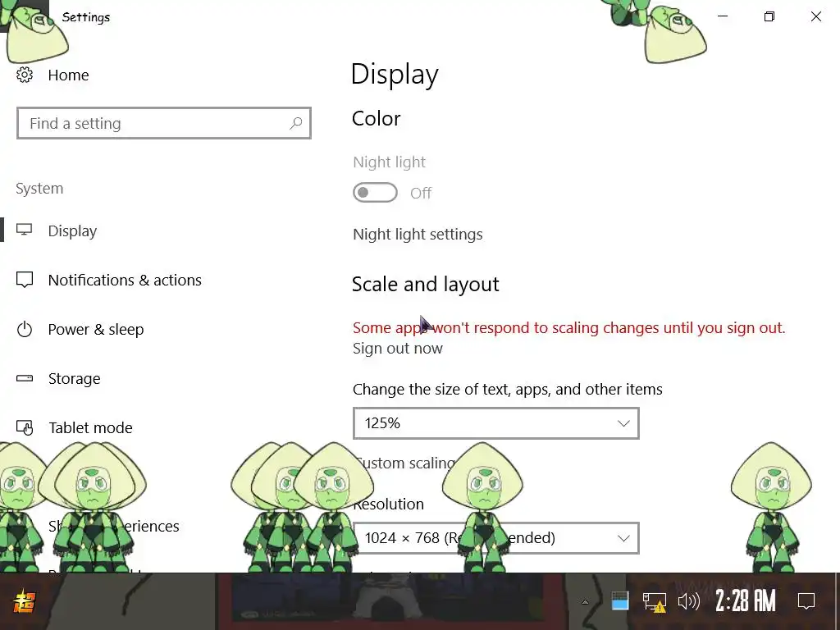
Task: Show hidden tray icons arrow
Action: (585, 602)
